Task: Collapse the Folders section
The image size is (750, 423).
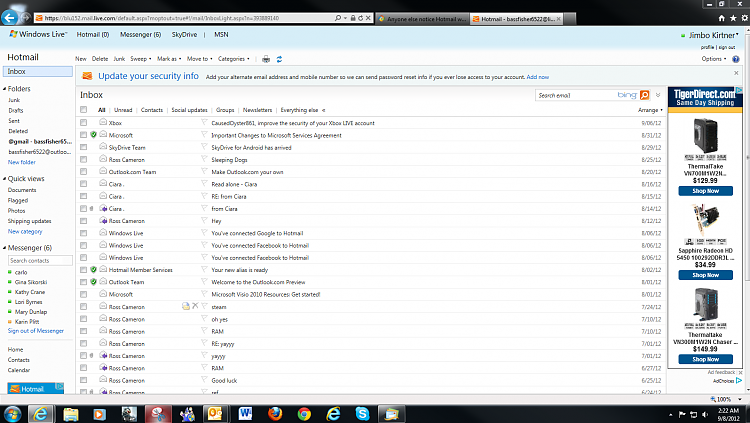Action: click(x=4, y=89)
